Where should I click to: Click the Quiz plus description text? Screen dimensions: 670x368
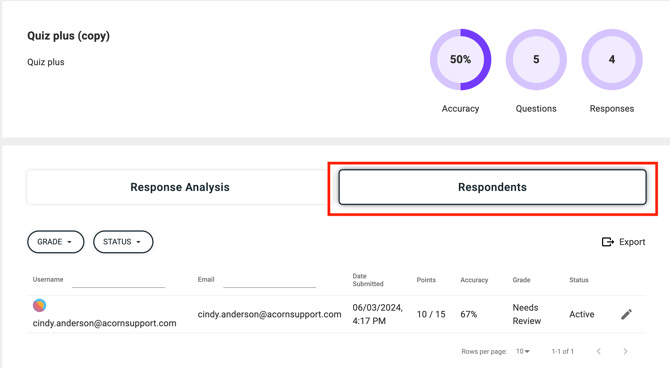click(46, 62)
